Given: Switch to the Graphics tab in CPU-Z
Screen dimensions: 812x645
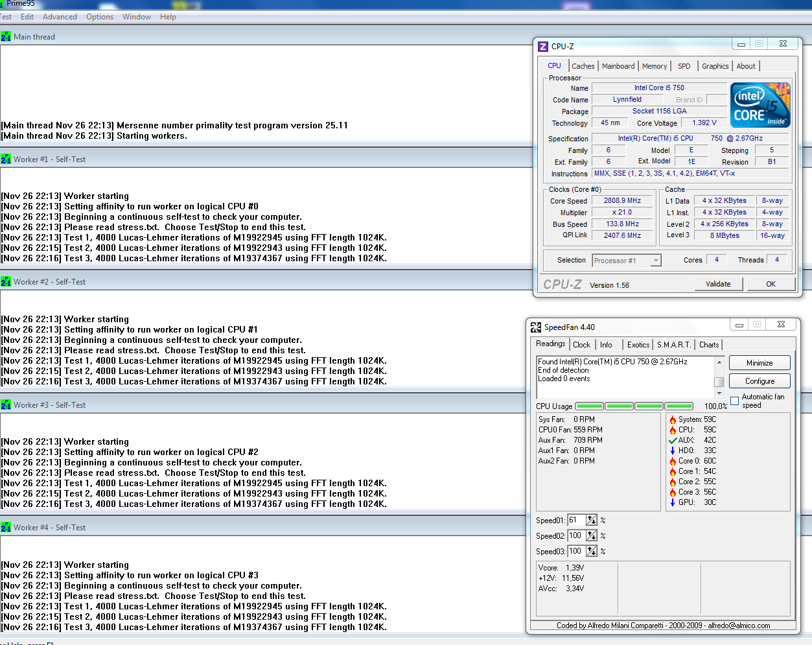Looking at the screenshot, I should 715,66.
